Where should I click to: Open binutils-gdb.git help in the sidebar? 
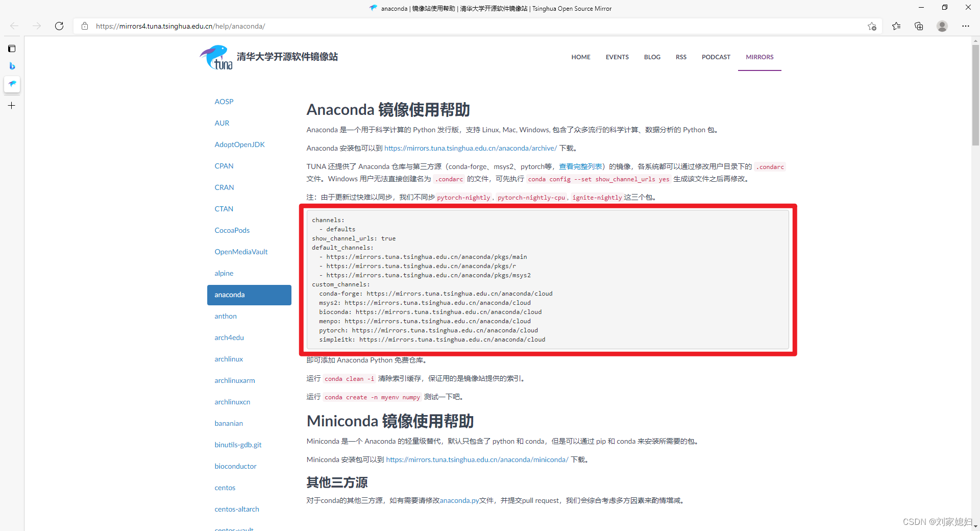[x=238, y=445]
